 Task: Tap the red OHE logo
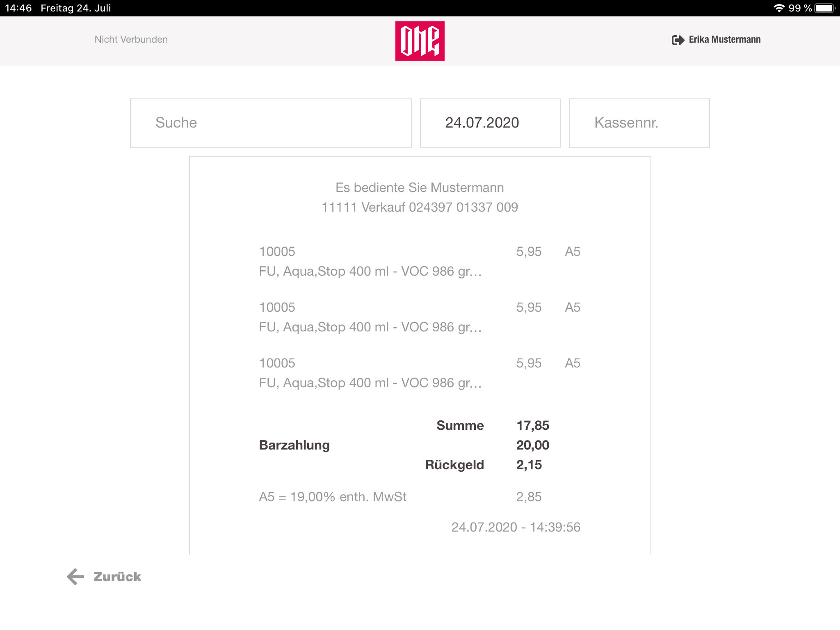tap(420, 41)
